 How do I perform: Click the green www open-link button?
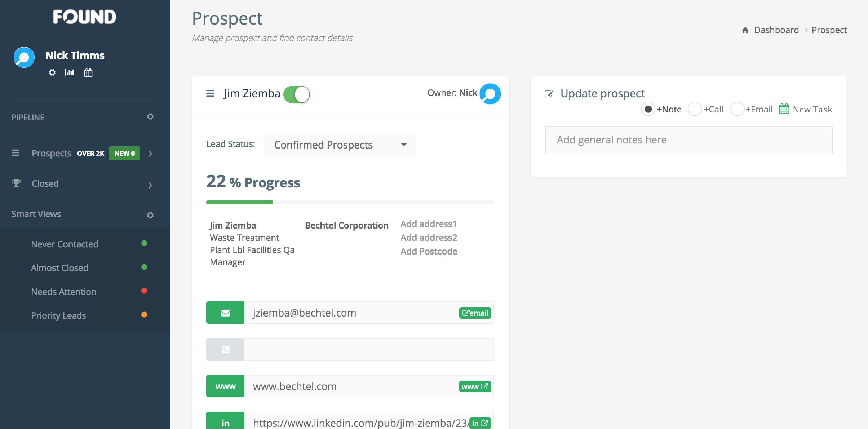pos(475,386)
